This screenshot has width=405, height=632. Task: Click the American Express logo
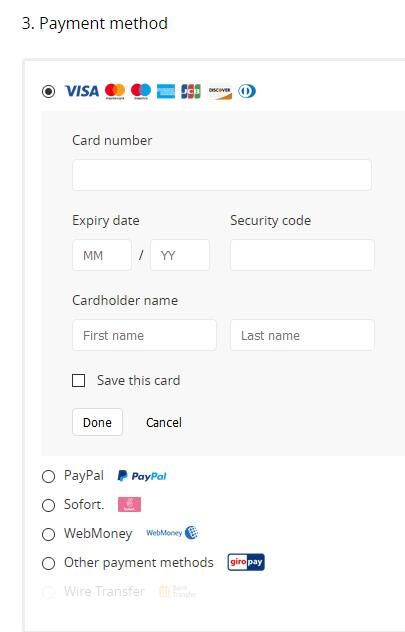tap(166, 91)
